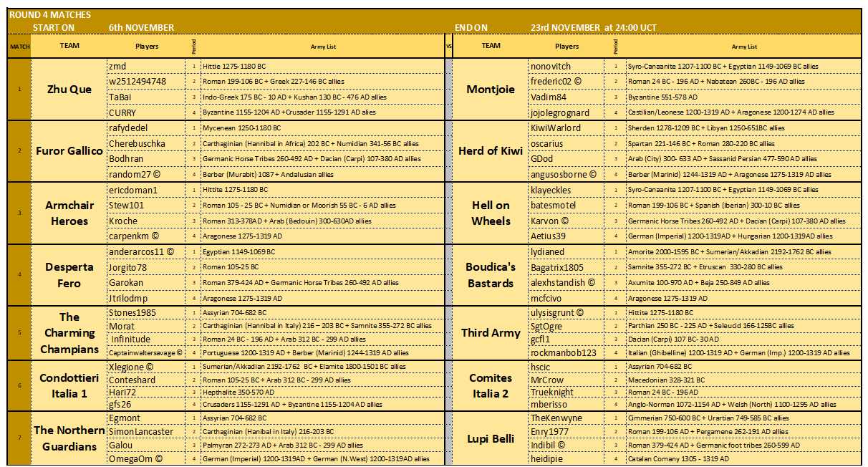Click player 'carpenkm ©'
The image size is (868, 467).
pyautogui.click(x=134, y=236)
